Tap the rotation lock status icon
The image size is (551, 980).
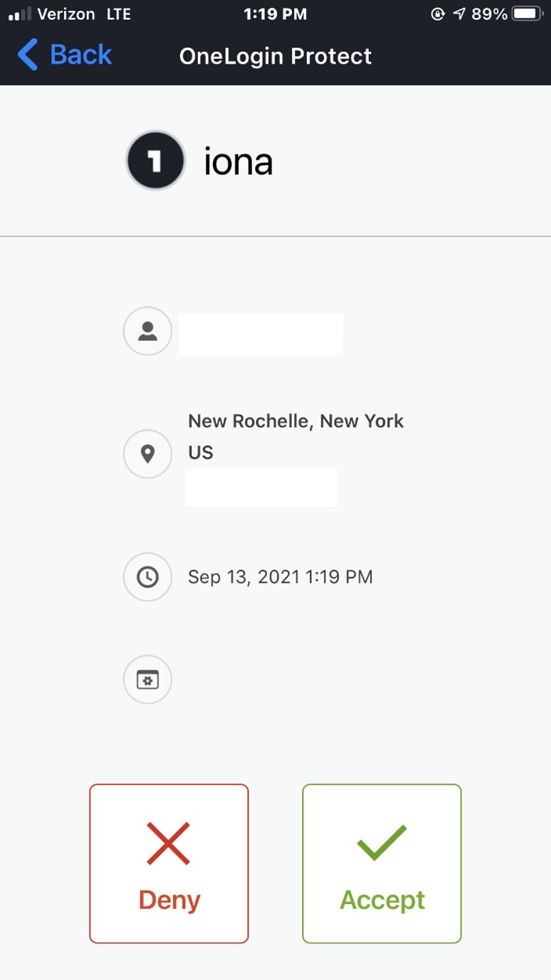[438, 14]
